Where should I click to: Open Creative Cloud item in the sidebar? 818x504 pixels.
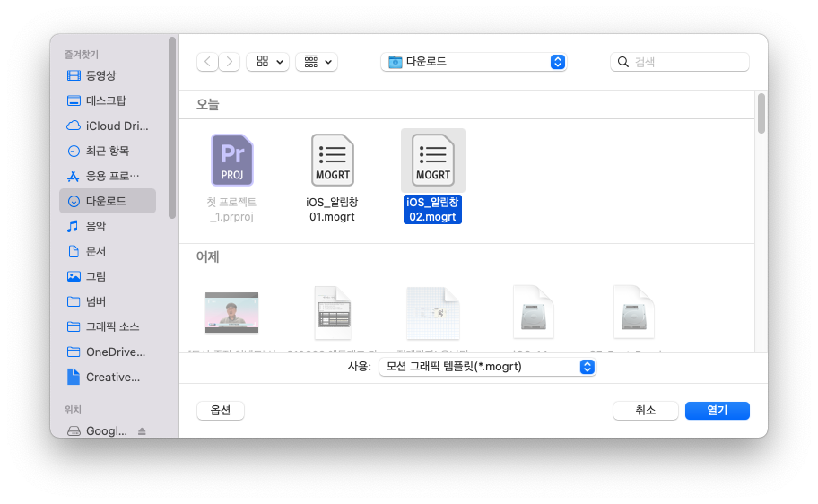coord(108,377)
